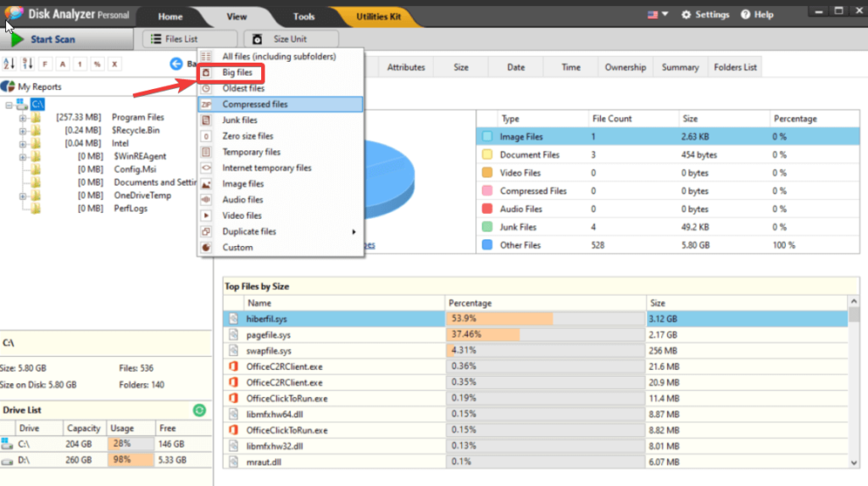The image size is (868, 486).
Task: Click the Top Files scrollbar down arrow
Action: pos(854,463)
